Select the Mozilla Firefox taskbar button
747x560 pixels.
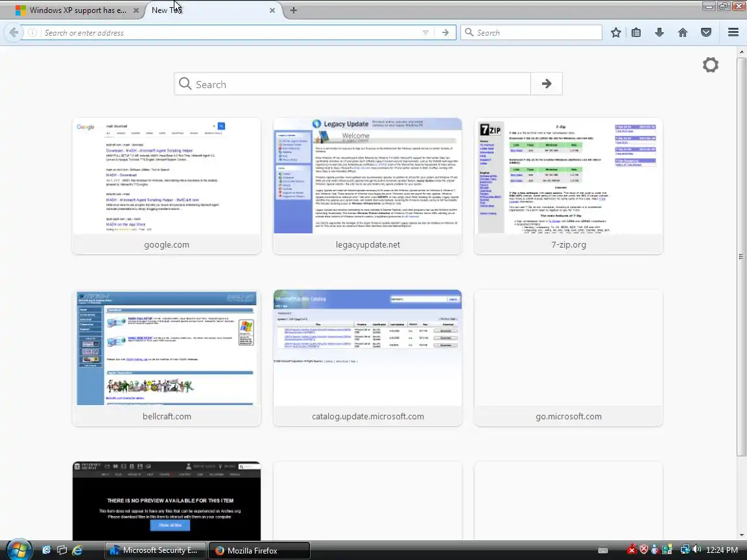pos(259,550)
